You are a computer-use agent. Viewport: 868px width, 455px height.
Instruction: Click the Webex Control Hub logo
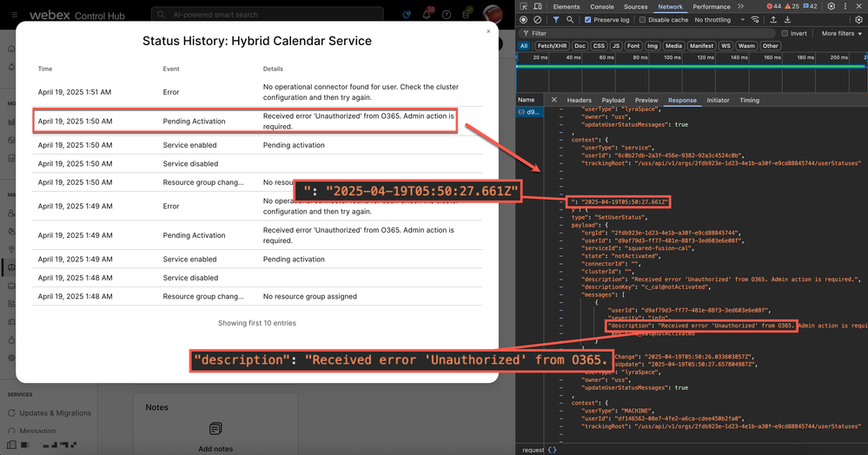coord(77,15)
